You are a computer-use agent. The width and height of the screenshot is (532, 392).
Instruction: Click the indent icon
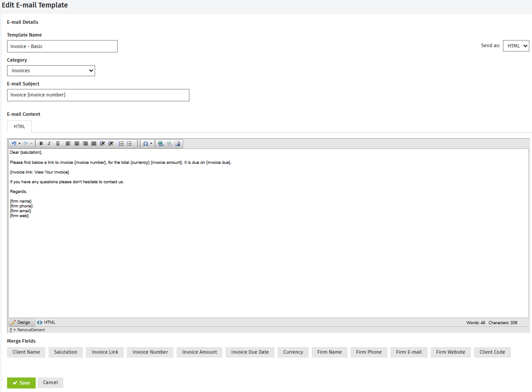click(102, 144)
